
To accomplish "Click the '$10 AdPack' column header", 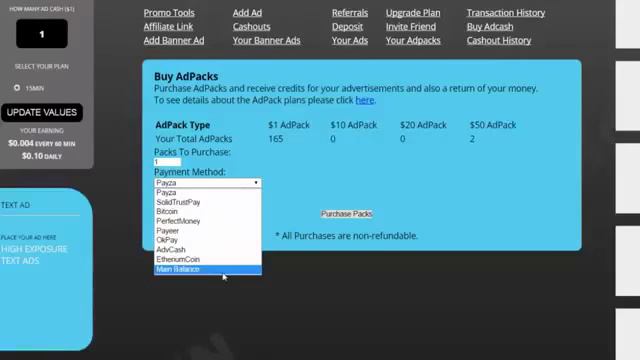I will [x=353, y=125].
